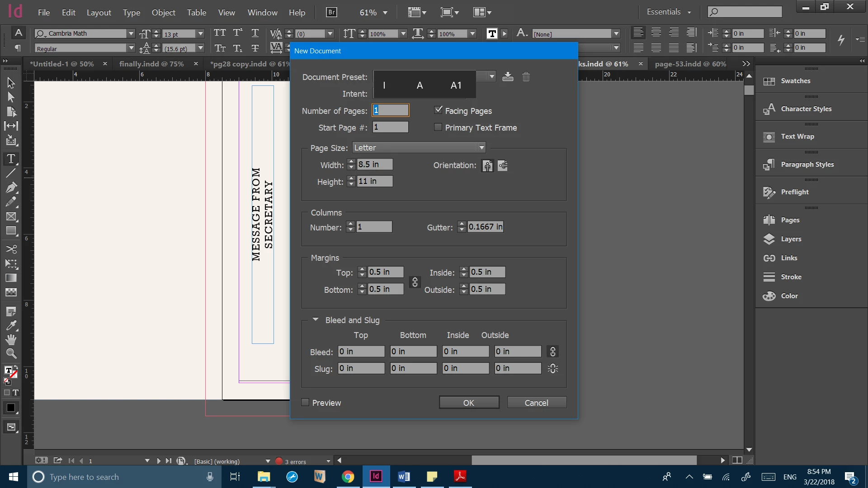This screenshot has height=488, width=868.
Task: Open the Cambria Math font dropdown
Action: [131, 33]
